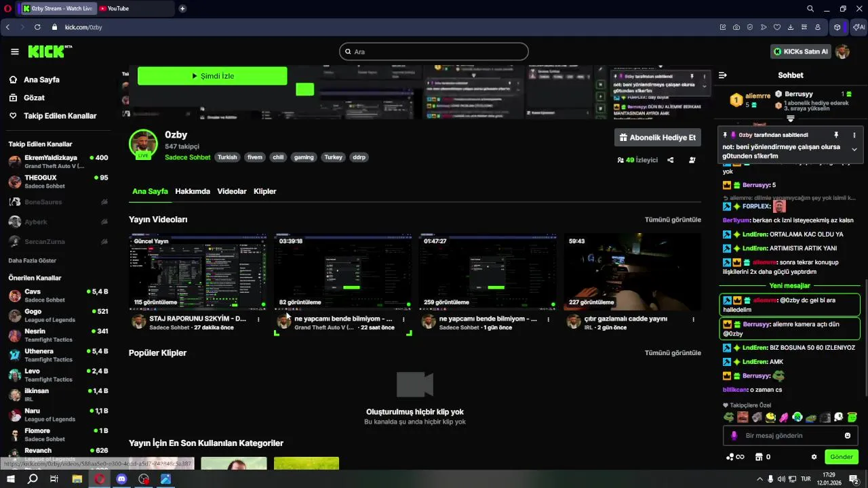The image size is (868, 488).
Task: Open Takip Edilen Kanallar in sidebar
Action: (x=60, y=116)
